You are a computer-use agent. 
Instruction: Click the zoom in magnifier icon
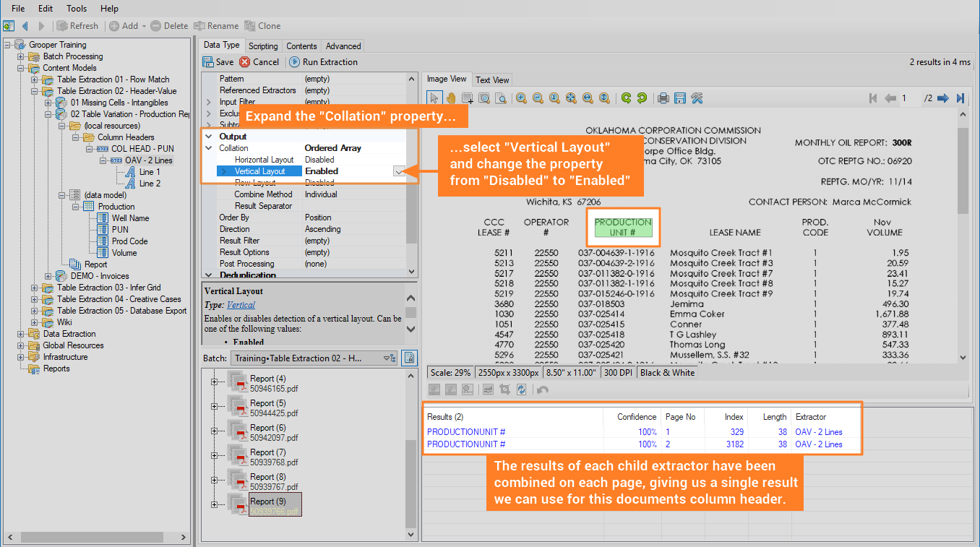coord(521,98)
